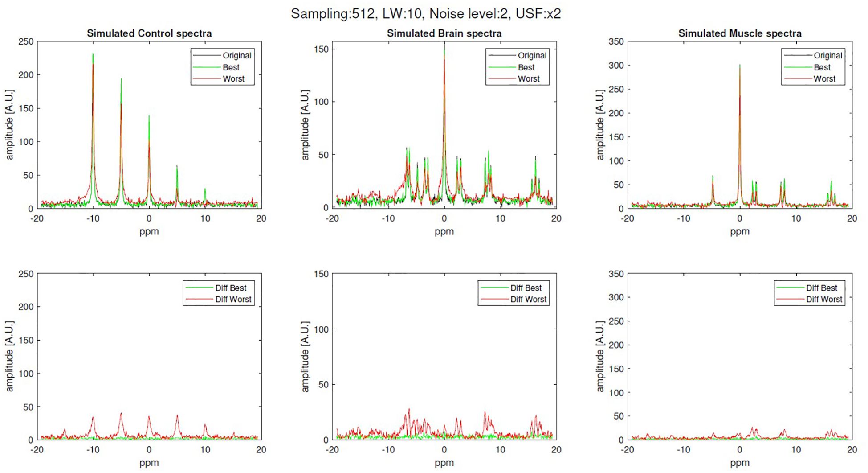The height and width of the screenshot is (473, 868).
Task: Select the 'Simulated Brain spectra' plot title
Action: pos(444,33)
